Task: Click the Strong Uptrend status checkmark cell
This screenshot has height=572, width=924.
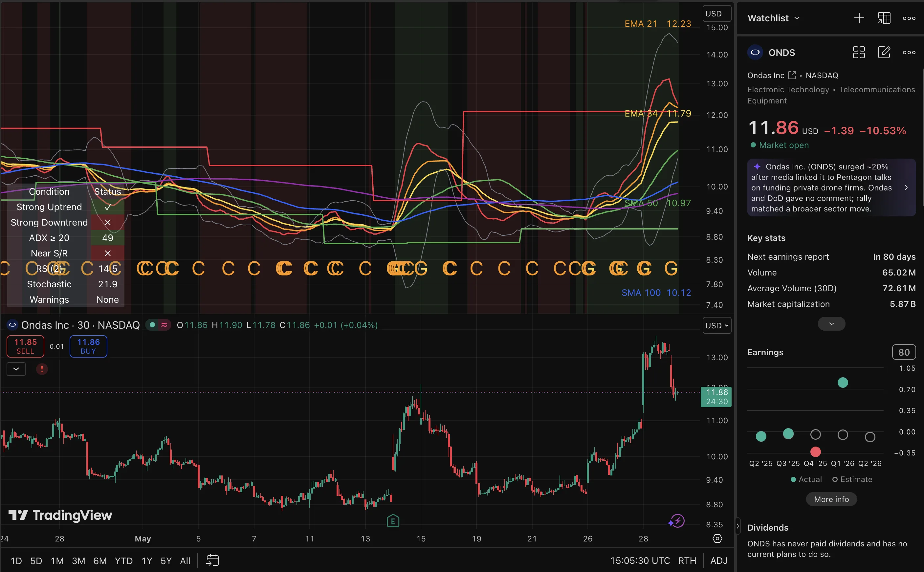Action: click(x=108, y=207)
